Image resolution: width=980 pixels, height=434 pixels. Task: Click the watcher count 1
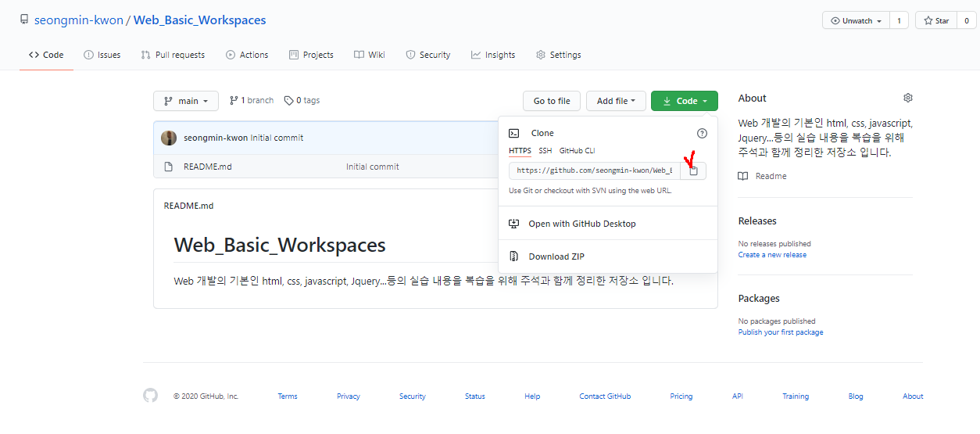899,21
